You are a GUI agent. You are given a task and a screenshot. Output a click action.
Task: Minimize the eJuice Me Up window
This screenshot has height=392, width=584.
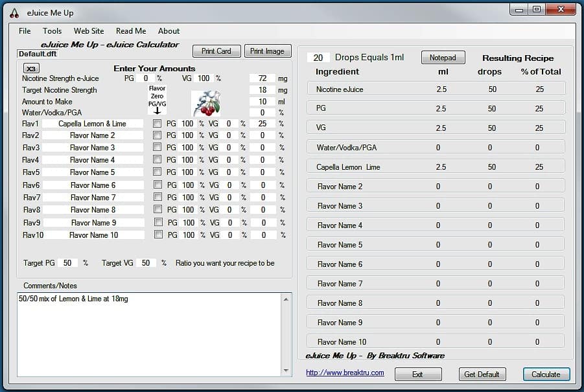click(x=519, y=9)
